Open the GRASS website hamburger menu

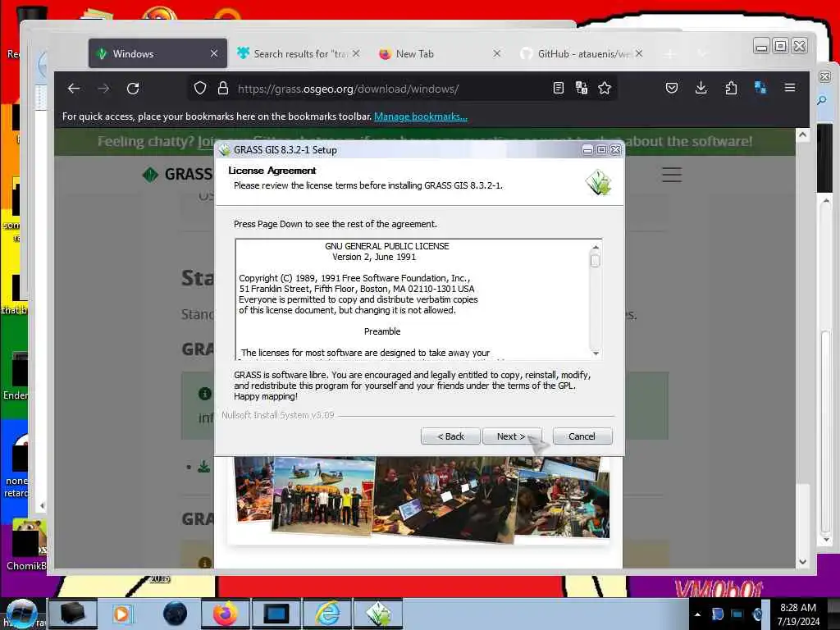[671, 175]
